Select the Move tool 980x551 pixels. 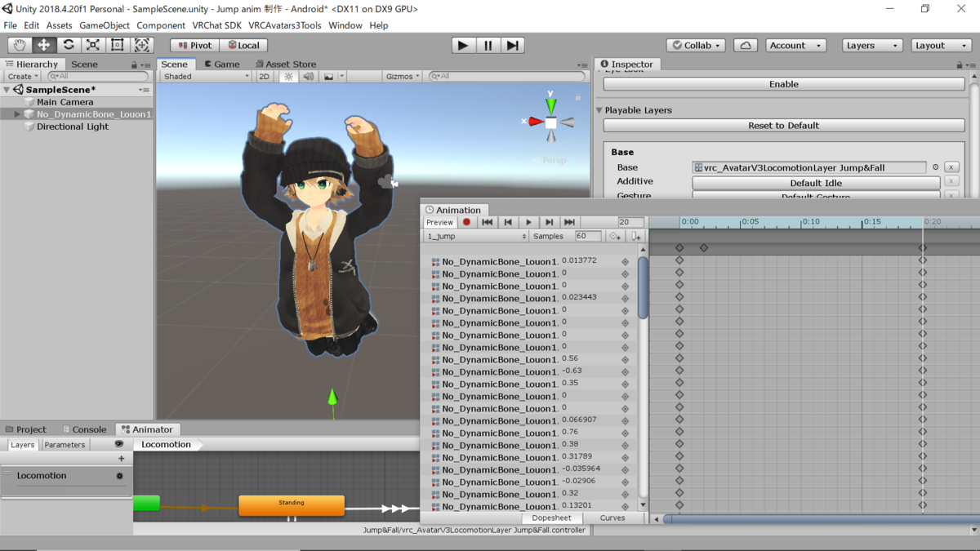44,46
